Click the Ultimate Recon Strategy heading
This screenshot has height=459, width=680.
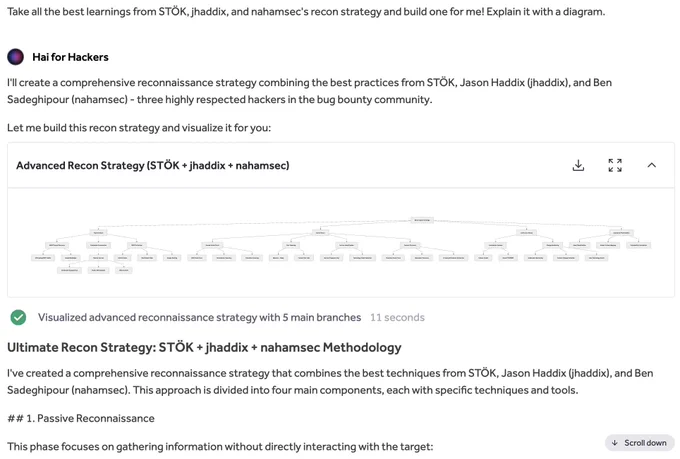pyautogui.click(x=204, y=347)
